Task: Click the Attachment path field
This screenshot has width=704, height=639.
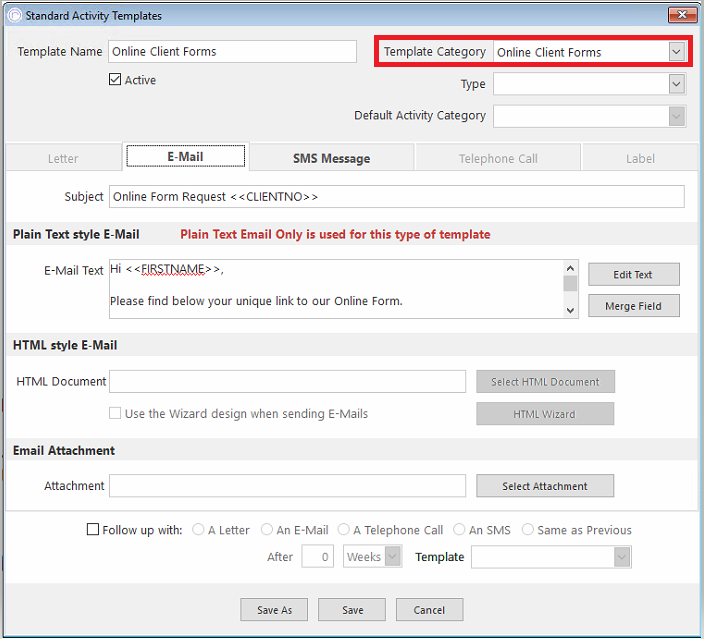Action: click(x=287, y=486)
